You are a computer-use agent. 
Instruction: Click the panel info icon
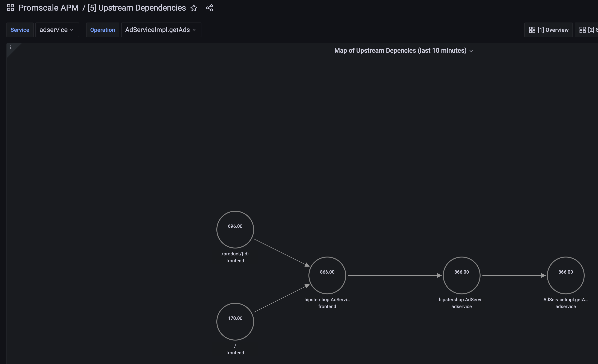(x=10, y=48)
